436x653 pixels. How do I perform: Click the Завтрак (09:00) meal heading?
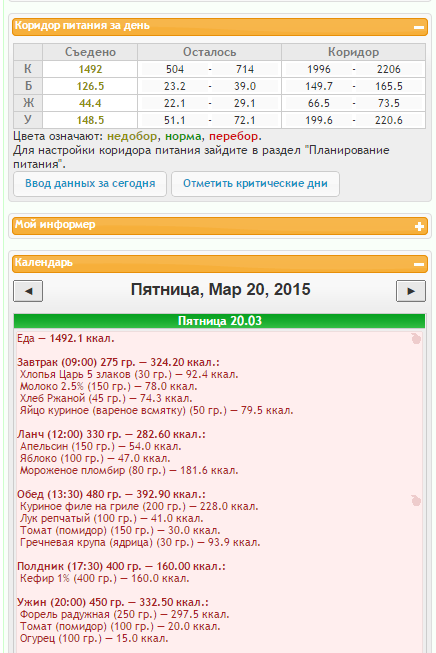pos(118,362)
